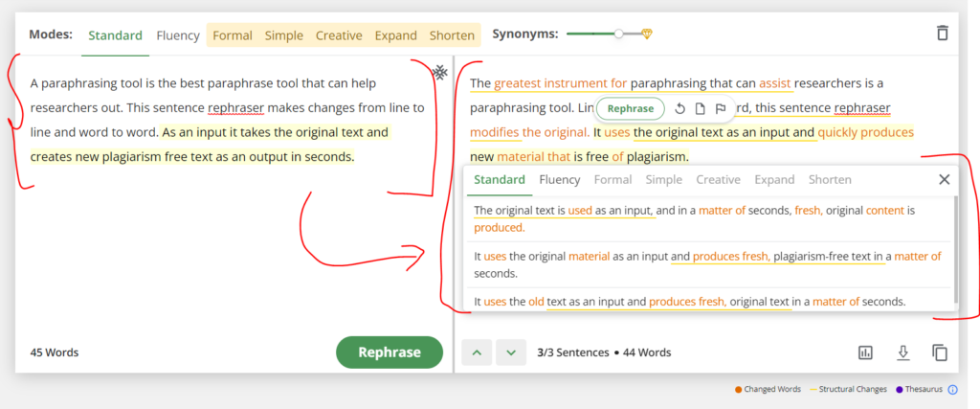Switch to Shorten mode
Viewport: 980px width, 409px height.
(452, 35)
